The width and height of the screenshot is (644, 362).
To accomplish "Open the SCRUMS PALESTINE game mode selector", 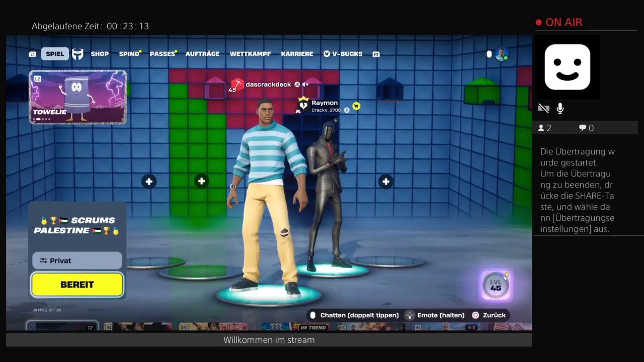I will point(78,225).
